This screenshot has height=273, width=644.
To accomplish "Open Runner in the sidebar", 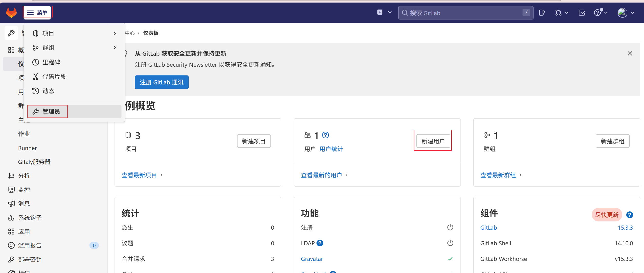I will [27, 148].
